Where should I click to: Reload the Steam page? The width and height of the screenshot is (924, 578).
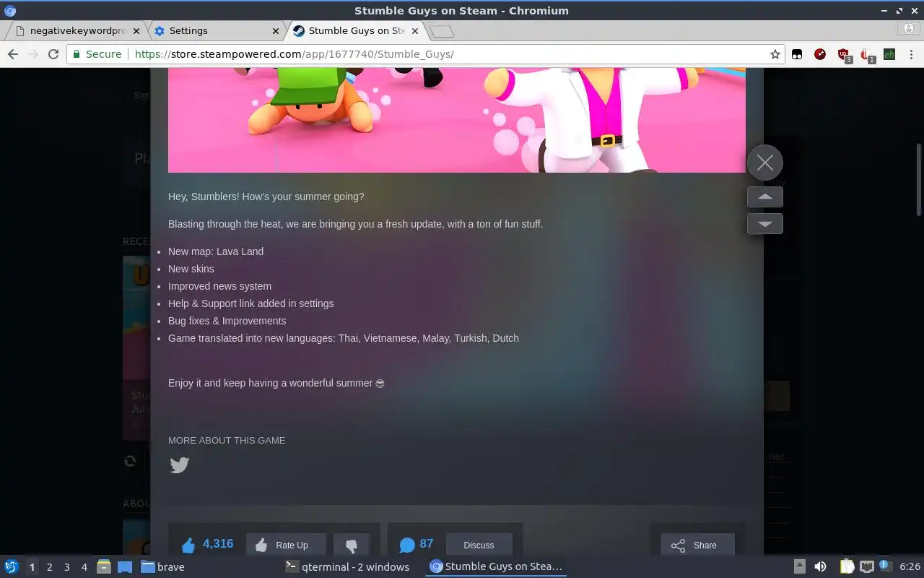click(53, 54)
